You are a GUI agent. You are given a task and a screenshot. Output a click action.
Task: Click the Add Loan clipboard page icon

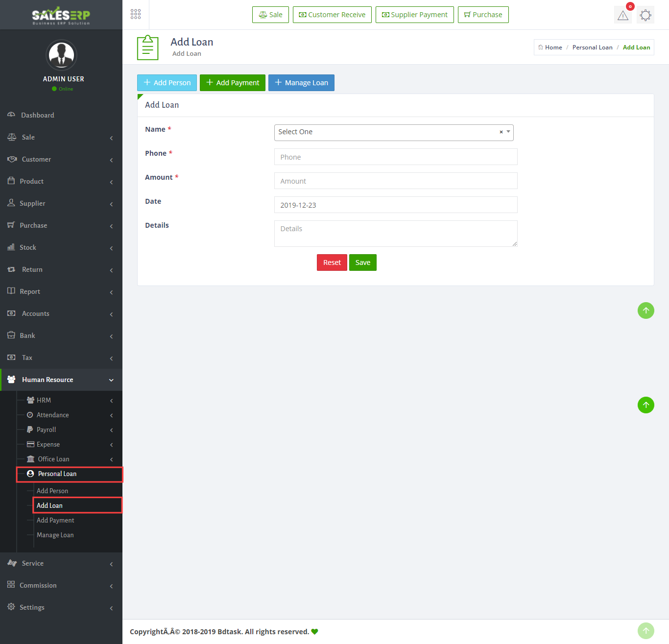pyautogui.click(x=147, y=48)
